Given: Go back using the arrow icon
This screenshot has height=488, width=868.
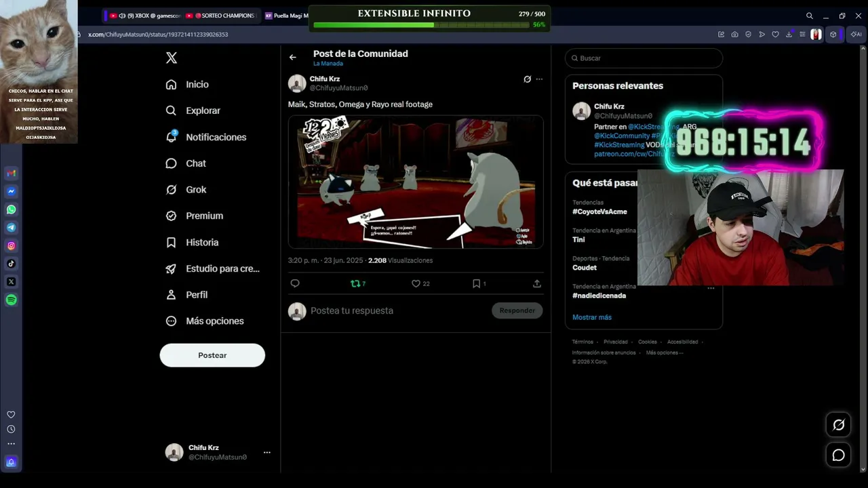Looking at the screenshot, I should [x=293, y=58].
